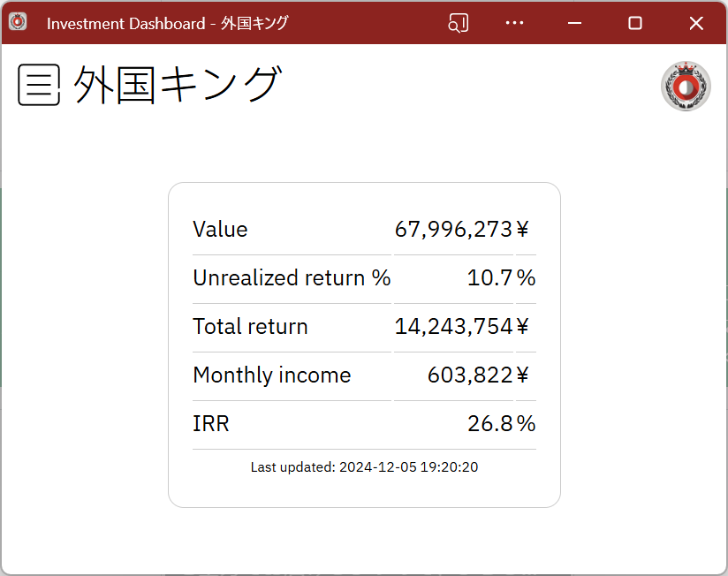Screen dimensions: 728x576
Task: Select the Unrealized return % label
Action: 292,278
